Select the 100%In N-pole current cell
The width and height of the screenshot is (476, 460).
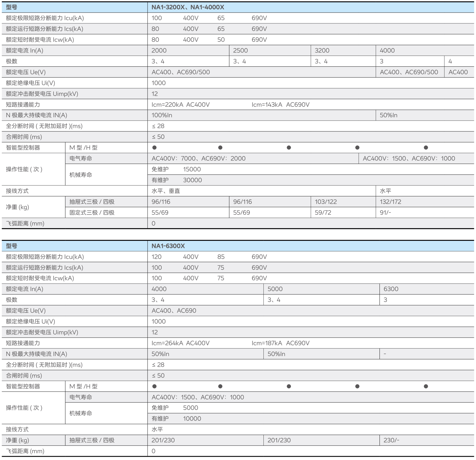point(162,116)
